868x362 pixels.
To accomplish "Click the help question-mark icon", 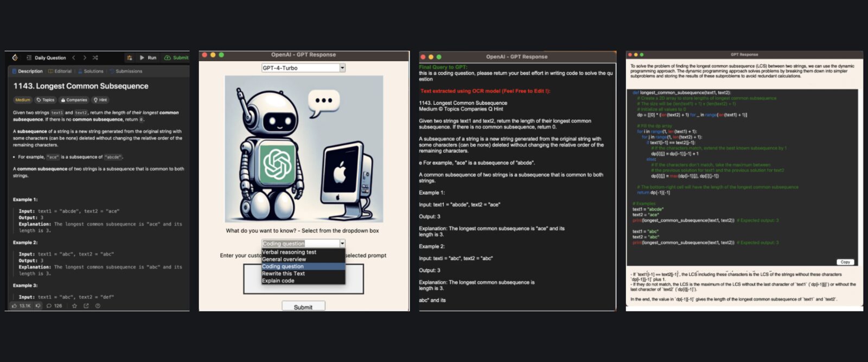I will point(98,306).
